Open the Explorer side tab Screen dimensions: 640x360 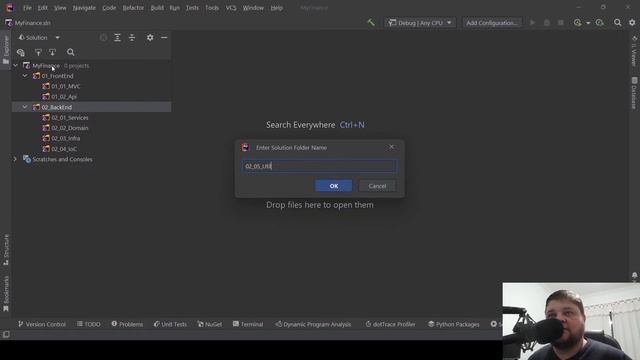coord(6,49)
